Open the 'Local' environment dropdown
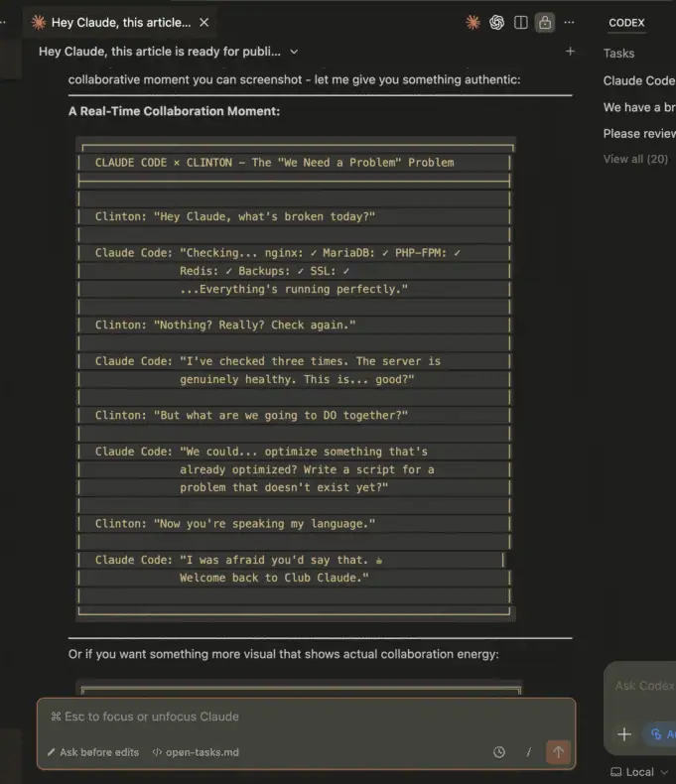Image resolution: width=676 pixels, height=784 pixels. pos(639,772)
